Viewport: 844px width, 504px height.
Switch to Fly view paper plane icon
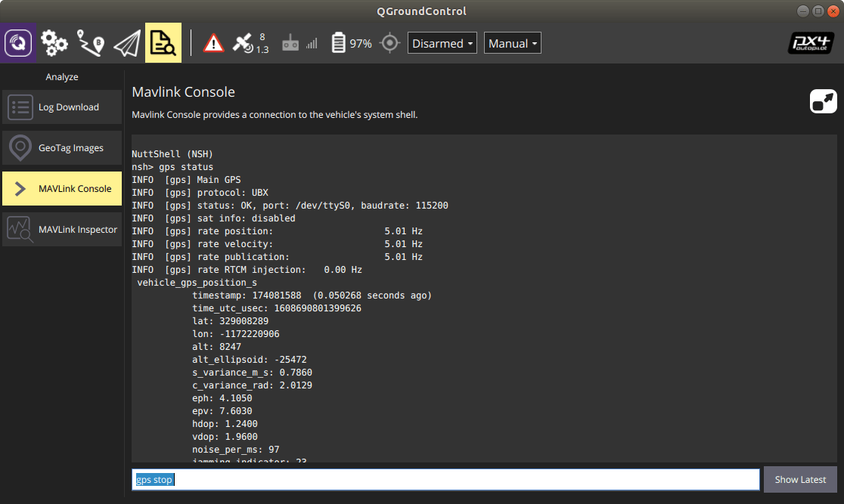click(127, 43)
